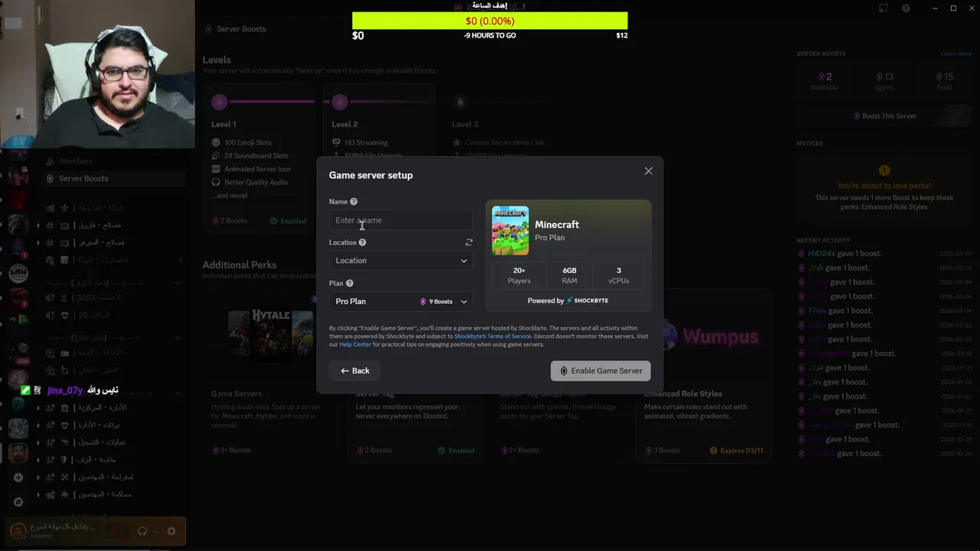
Task: Click the 6GB RAM stat
Action: (x=569, y=275)
